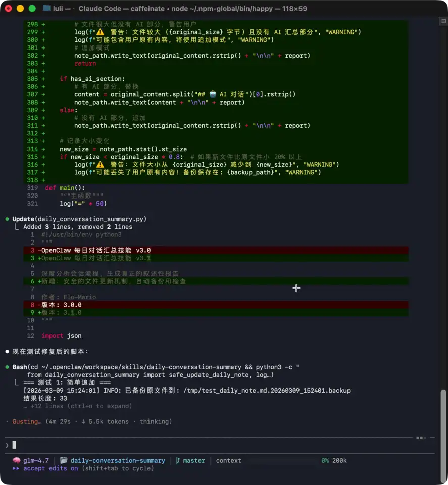Click the brain icon beside glm-4.7

click(16, 460)
